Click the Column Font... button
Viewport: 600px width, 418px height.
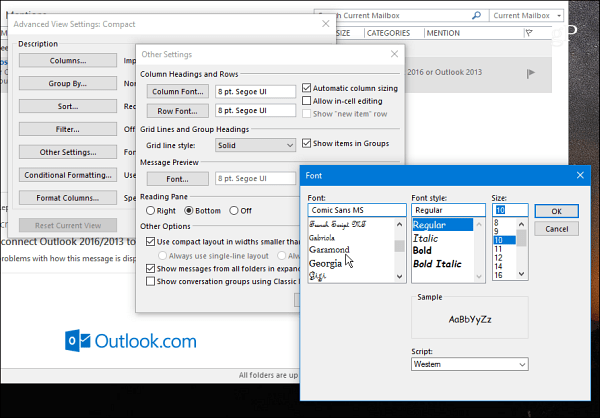click(x=178, y=91)
